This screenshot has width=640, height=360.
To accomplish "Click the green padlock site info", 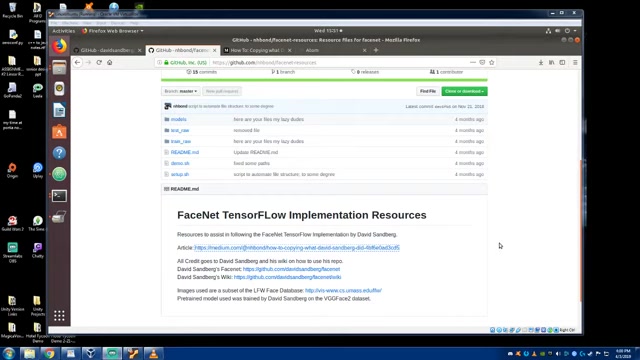I will pos(166,62).
